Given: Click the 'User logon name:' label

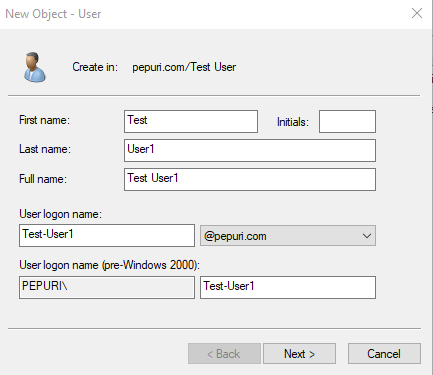Looking at the screenshot, I should click(x=60, y=214).
